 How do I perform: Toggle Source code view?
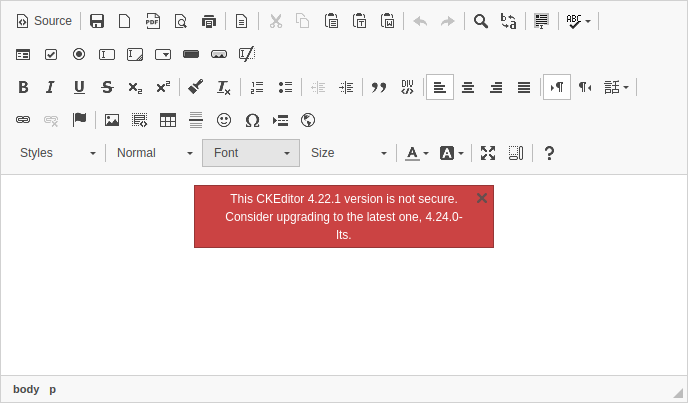(43, 21)
